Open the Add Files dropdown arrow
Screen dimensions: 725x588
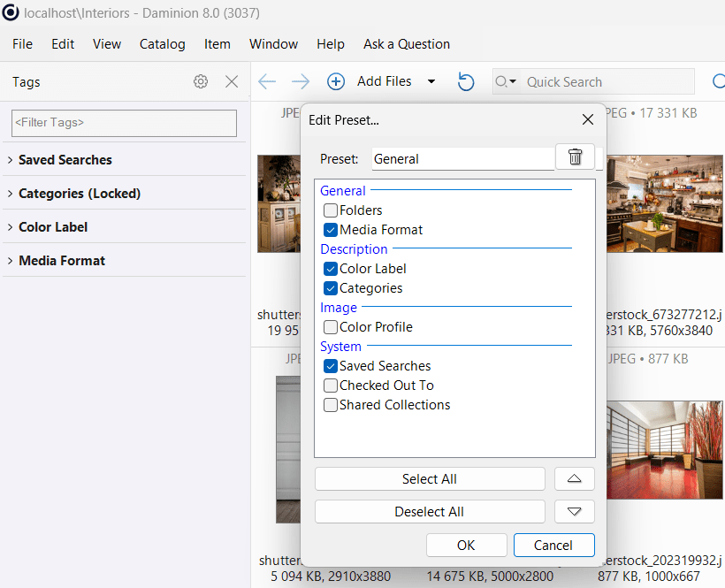431,81
